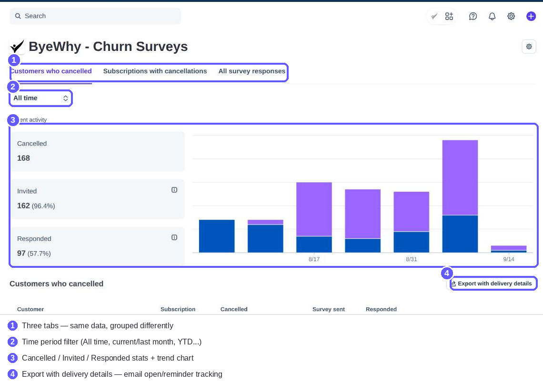543x392 pixels.
Task: Click the 8/17 axis label
Action: (314, 259)
